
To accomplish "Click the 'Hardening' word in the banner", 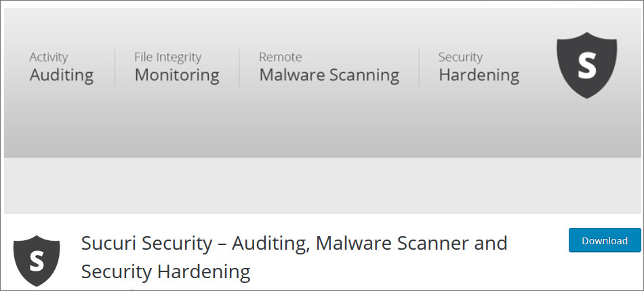I will [479, 74].
